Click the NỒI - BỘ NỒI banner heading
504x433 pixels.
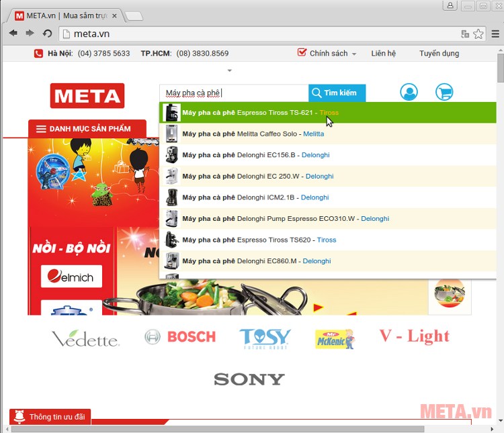71,248
